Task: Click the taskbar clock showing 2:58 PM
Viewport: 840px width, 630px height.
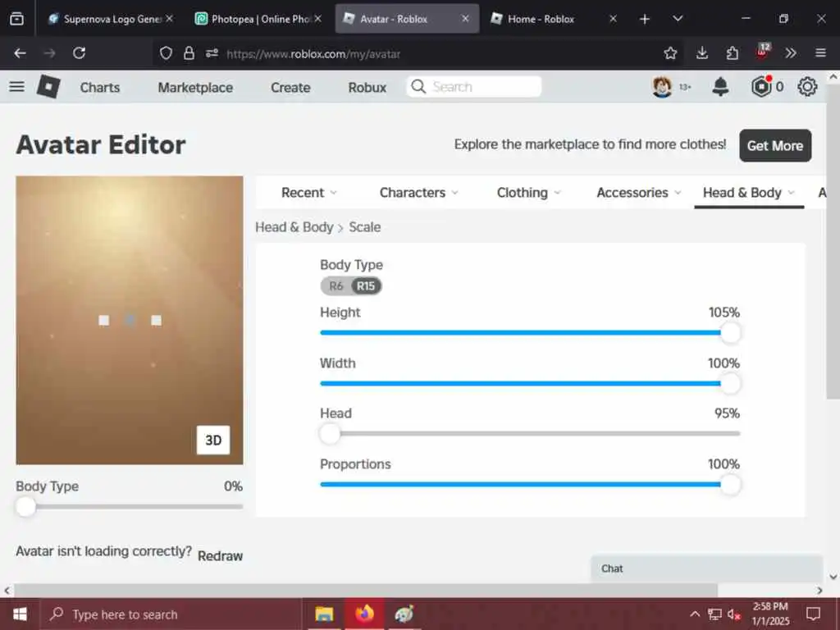Action: (x=770, y=614)
